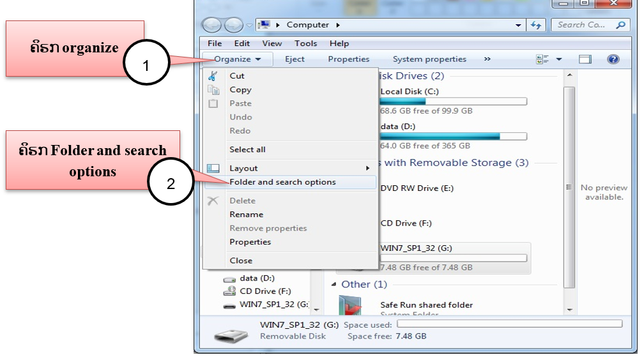The width and height of the screenshot is (644, 357).
Task: Show more toolbar commands chevron
Action: (x=487, y=59)
